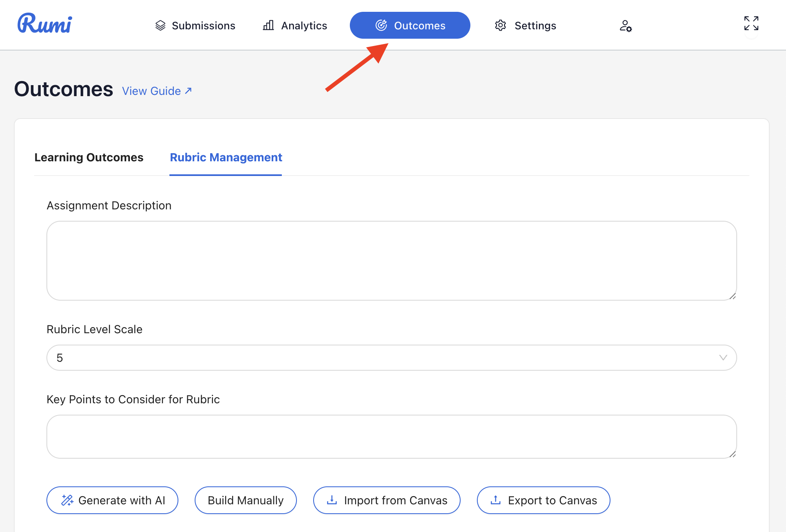Click the Rumi logo

tap(45, 24)
